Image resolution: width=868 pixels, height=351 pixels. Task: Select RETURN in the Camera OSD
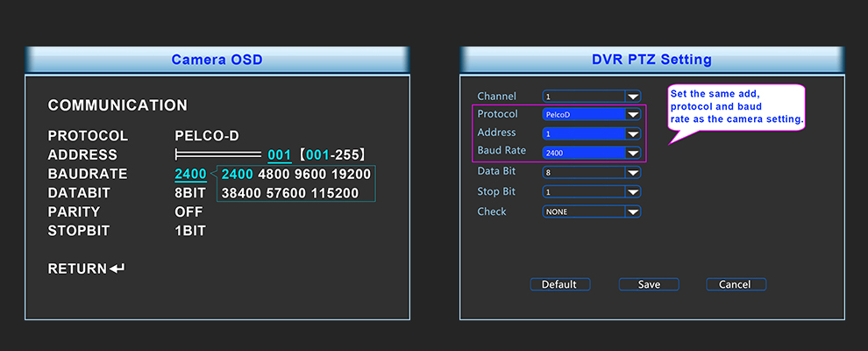(x=77, y=269)
